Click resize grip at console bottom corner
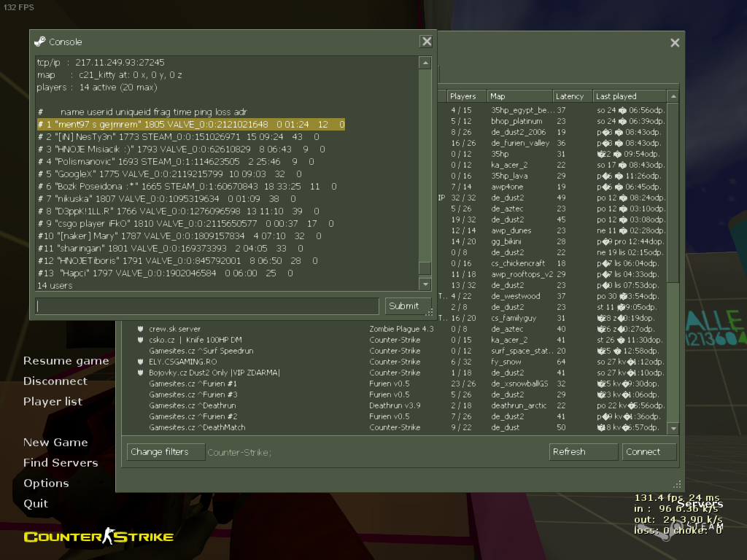 tap(429, 312)
